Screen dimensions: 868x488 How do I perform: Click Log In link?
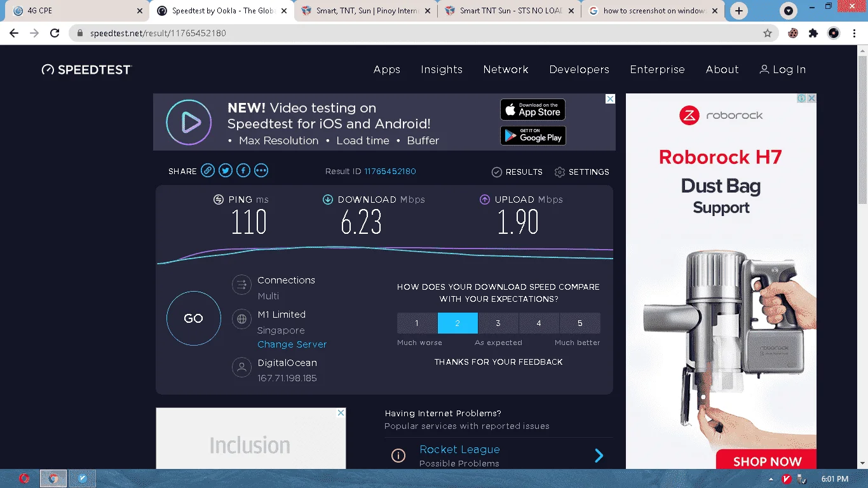click(x=783, y=69)
